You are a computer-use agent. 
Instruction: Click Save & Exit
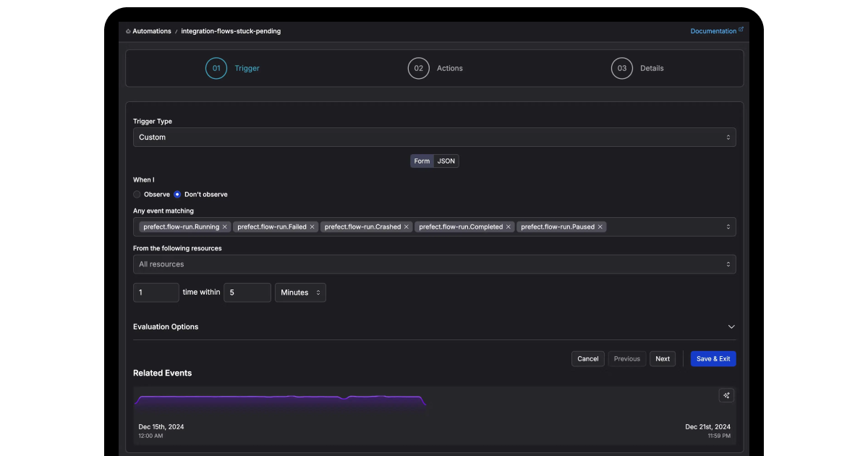[713, 358]
